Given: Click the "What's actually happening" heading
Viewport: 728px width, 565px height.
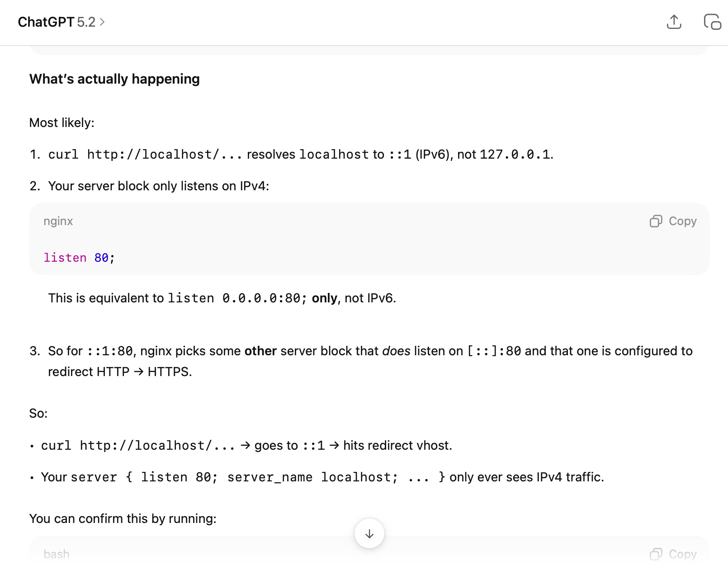Looking at the screenshot, I should [x=114, y=79].
